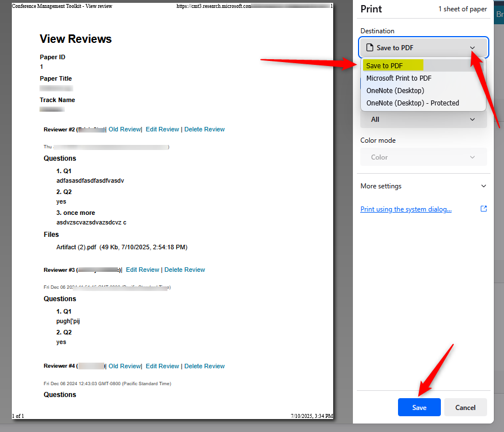Pick OneNote (Desktop) - Protected option
Image resolution: width=504 pixels, height=432 pixels.
(x=413, y=103)
